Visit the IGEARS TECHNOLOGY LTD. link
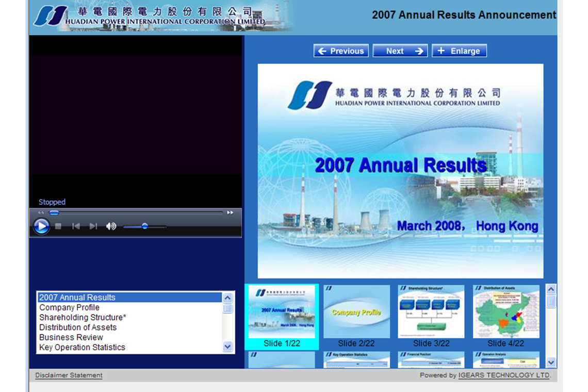Image resolution: width=588 pixels, height=392 pixels. click(504, 375)
